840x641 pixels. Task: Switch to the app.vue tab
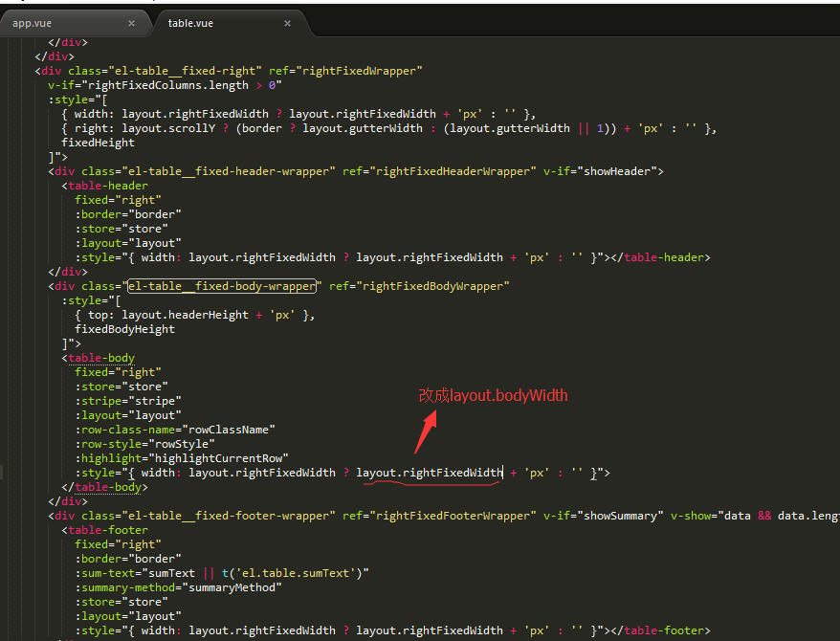tap(33, 24)
